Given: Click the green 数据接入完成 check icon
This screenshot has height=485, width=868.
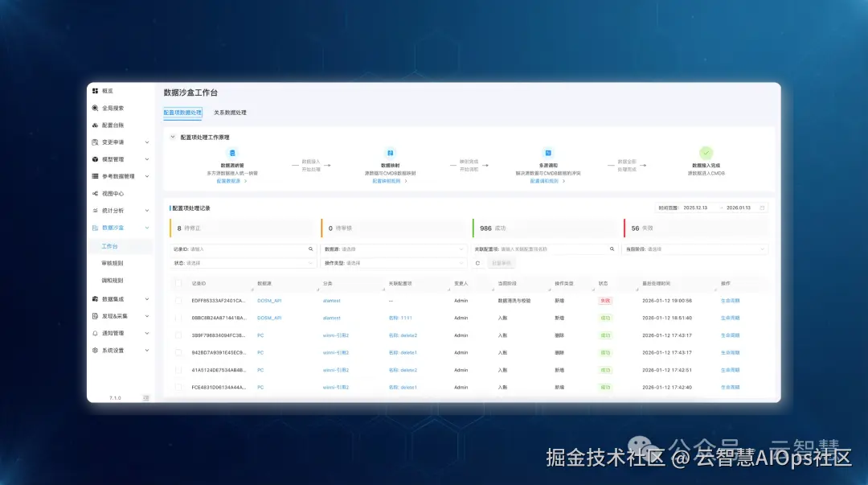Looking at the screenshot, I should (705, 153).
